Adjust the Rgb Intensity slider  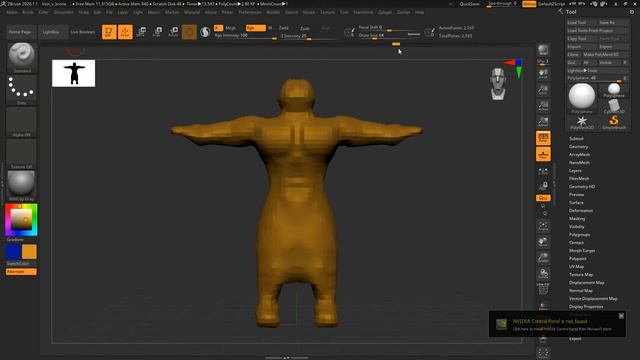246,36
